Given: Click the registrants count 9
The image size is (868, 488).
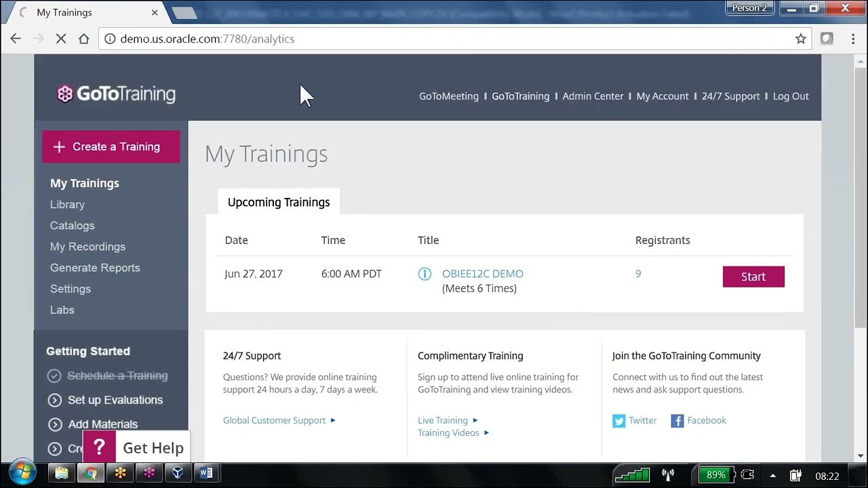Looking at the screenshot, I should point(638,274).
